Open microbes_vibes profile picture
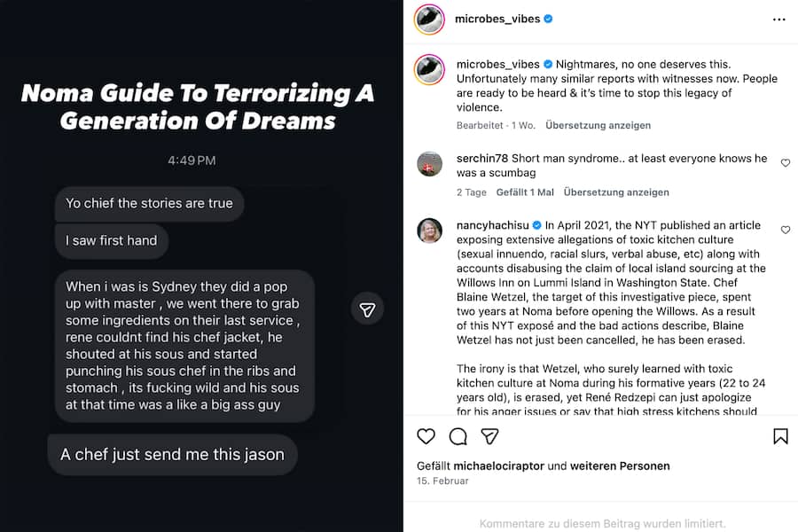The width and height of the screenshot is (798, 532). (429, 18)
